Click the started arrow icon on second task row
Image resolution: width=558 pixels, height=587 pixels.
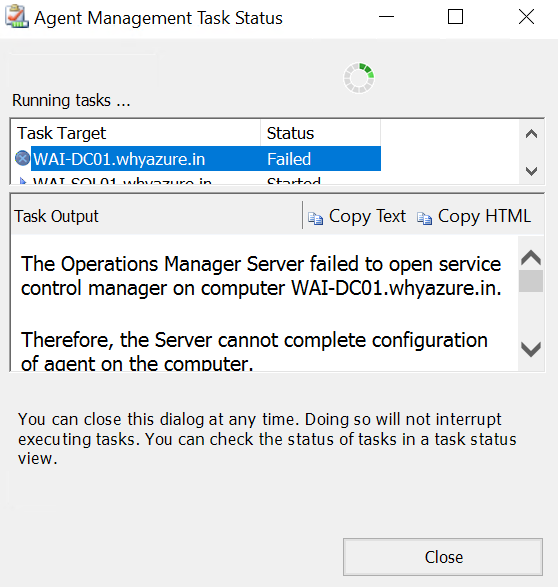[x=23, y=181]
